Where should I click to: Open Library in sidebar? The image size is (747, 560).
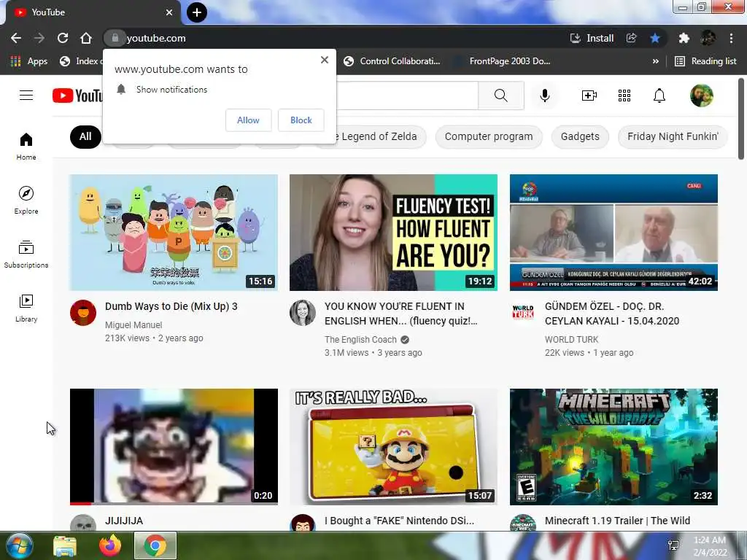(26, 308)
